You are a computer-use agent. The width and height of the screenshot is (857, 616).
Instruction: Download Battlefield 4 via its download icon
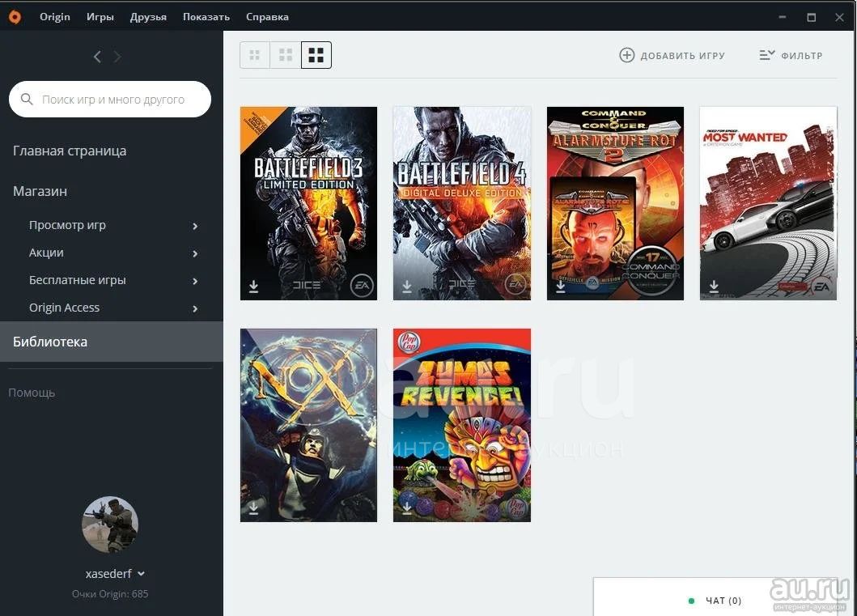[x=406, y=287]
